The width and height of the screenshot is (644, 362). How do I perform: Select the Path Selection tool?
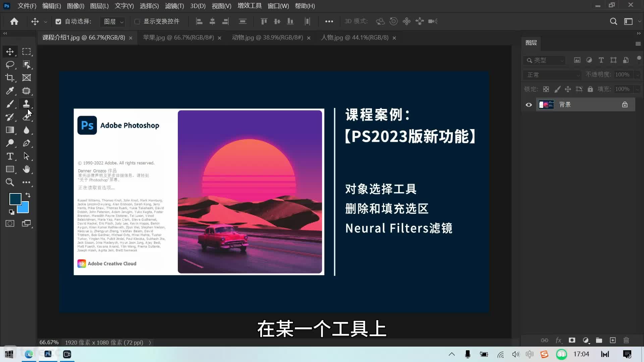[x=26, y=156]
